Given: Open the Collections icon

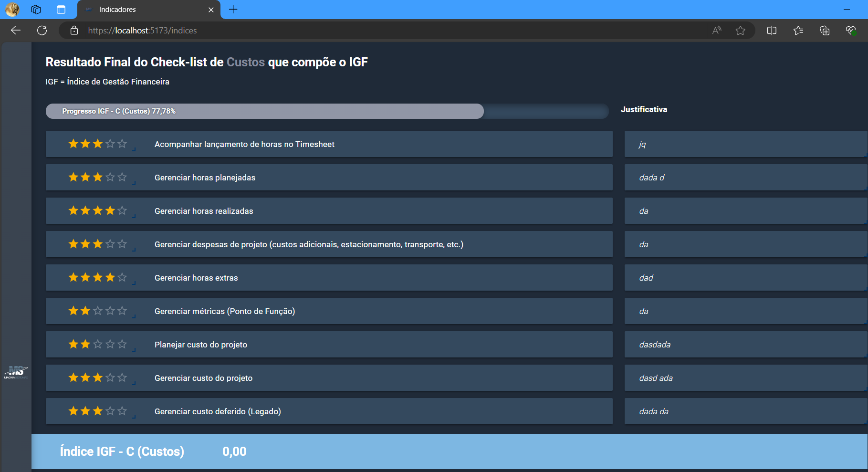Looking at the screenshot, I should 824,31.
